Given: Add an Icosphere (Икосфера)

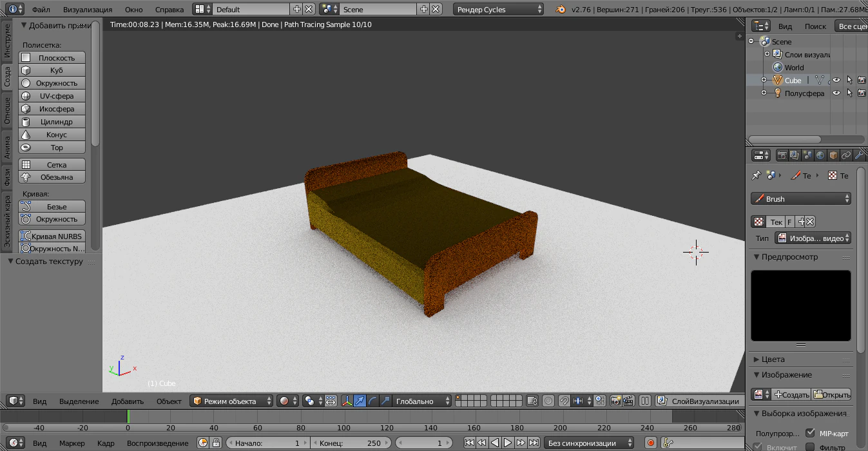Looking at the screenshot, I should (52, 109).
